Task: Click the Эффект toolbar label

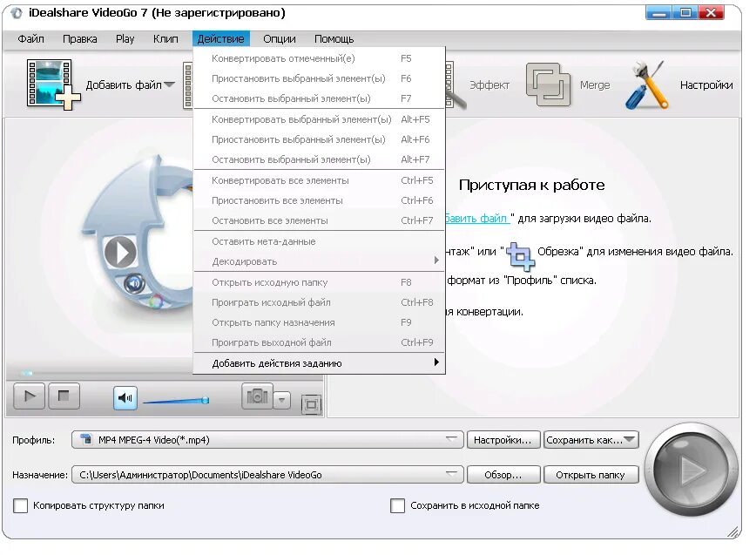Action: pyautogui.click(x=489, y=85)
